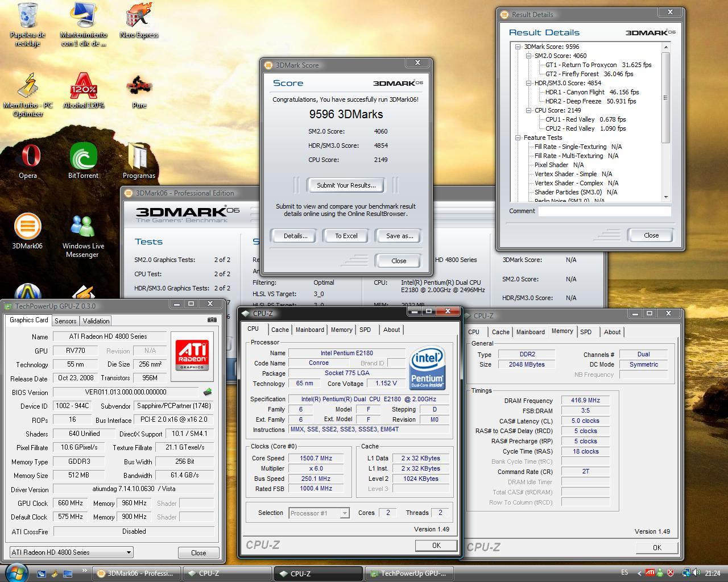Screen dimensions: 728x582
Task: Click the language ES indicator in taskbar
Action: [x=625, y=573]
